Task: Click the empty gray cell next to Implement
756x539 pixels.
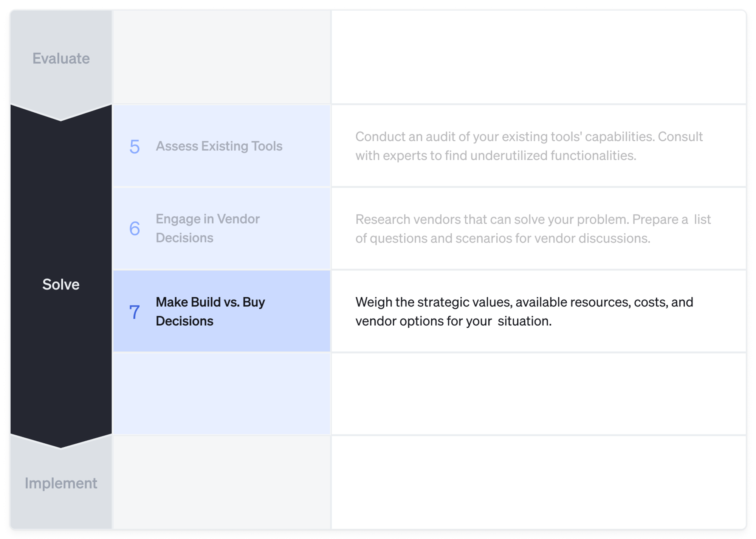Action: pos(222,482)
